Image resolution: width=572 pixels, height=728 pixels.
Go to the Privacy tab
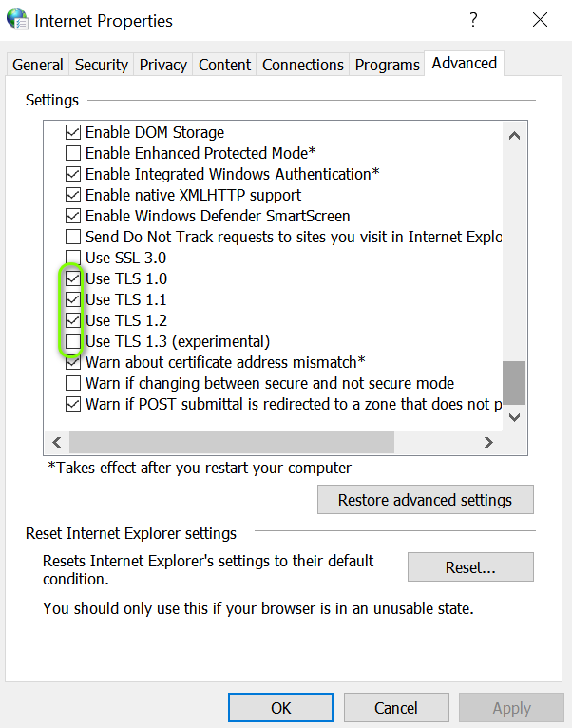point(163,65)
